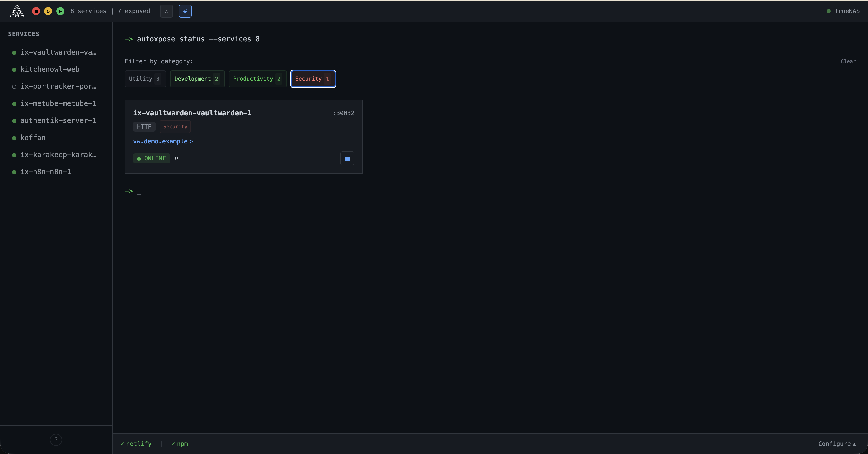
Task: Toggle the Development category filter
Action: [197, 79]
